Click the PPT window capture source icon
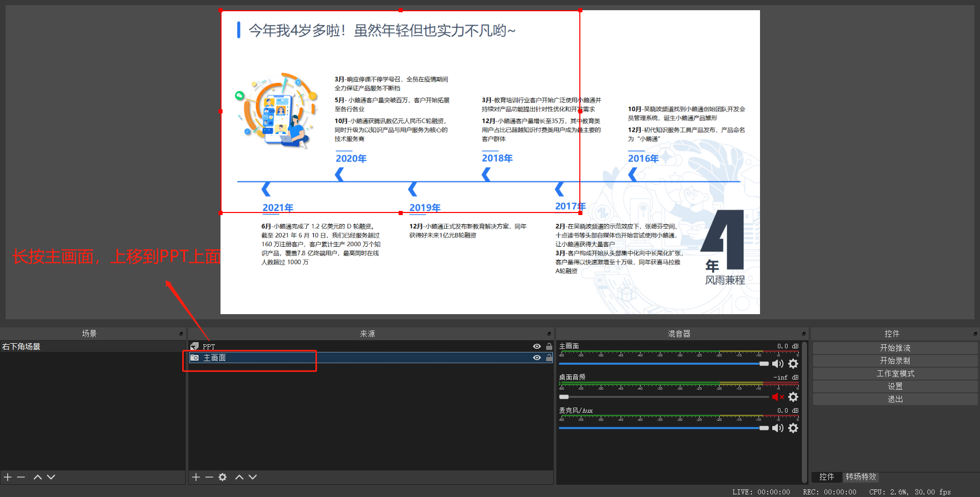 pos(194,346)
